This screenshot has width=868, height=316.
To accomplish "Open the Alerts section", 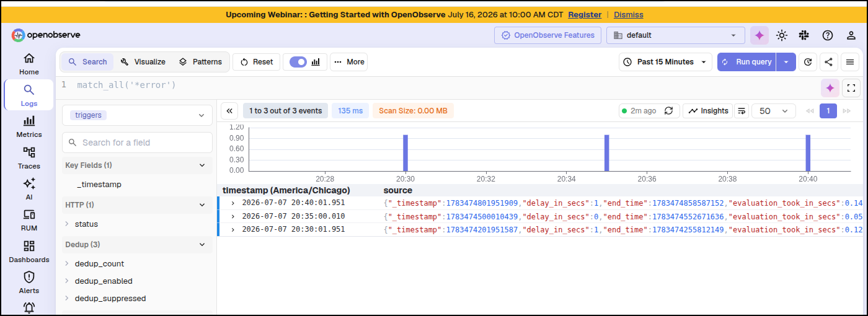I will point(29,283).
